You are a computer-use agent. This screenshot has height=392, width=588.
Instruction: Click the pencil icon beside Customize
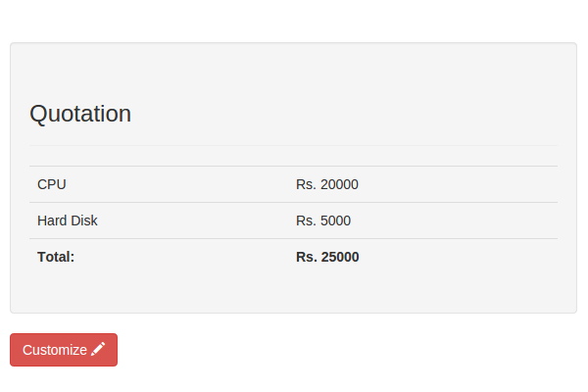(98, 349)
